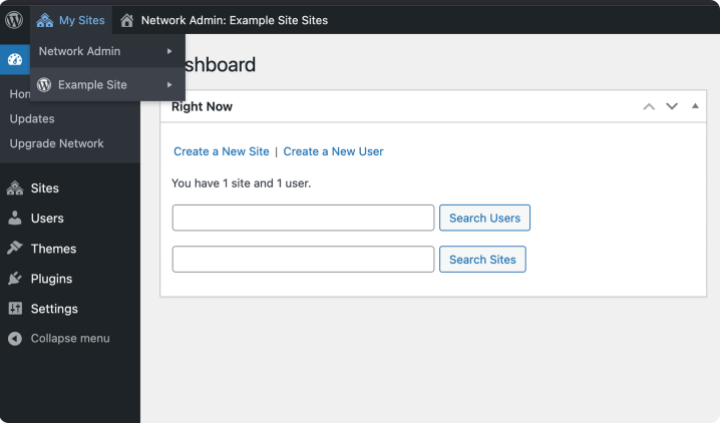Focus the search sites text field
Viewport: 720px width, 423px height.
(303, 259)
